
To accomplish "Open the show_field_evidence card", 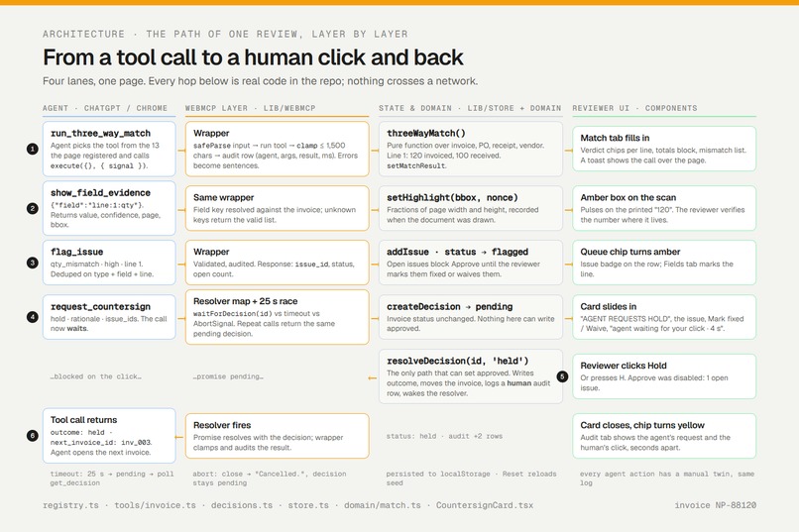I will point(109,208).
